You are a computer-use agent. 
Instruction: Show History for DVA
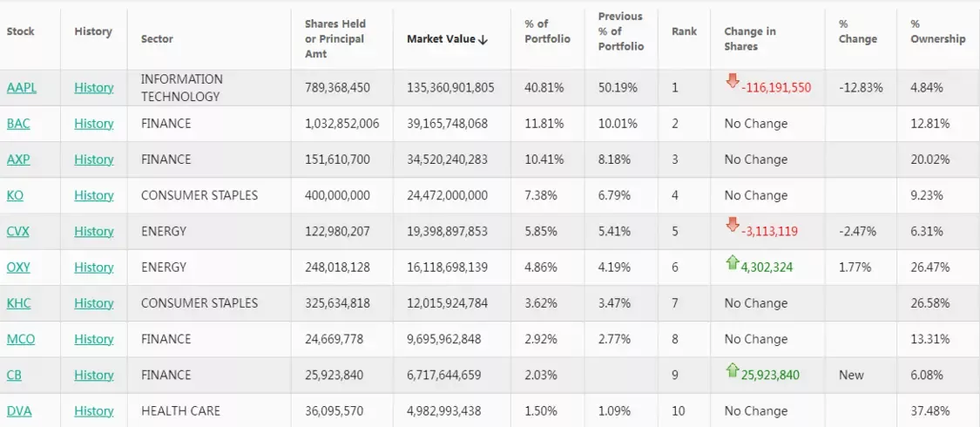pos(94,410)
